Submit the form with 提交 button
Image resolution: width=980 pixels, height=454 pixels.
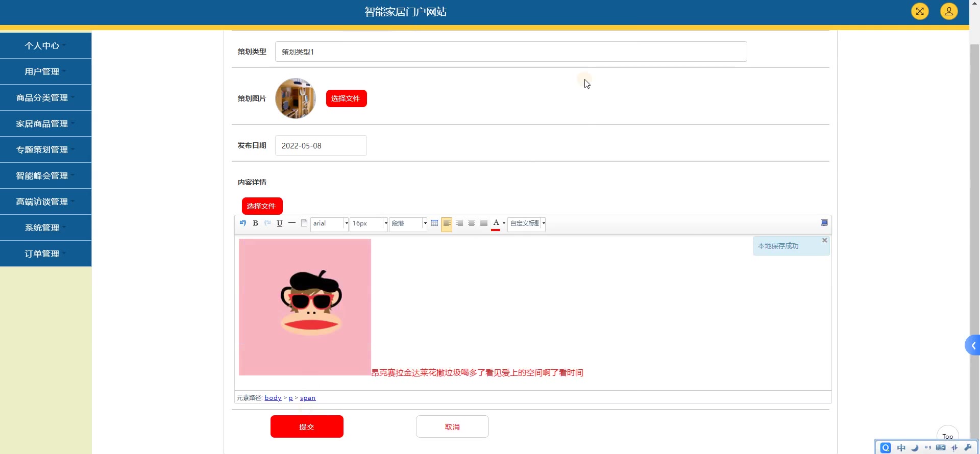[307, 426]
